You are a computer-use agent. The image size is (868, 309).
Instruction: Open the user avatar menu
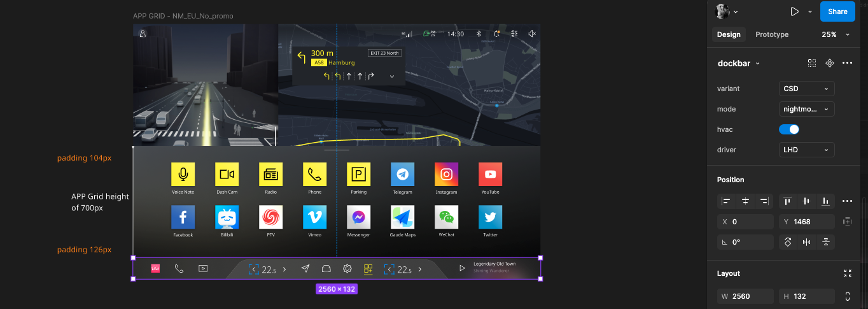pos(727,11)
